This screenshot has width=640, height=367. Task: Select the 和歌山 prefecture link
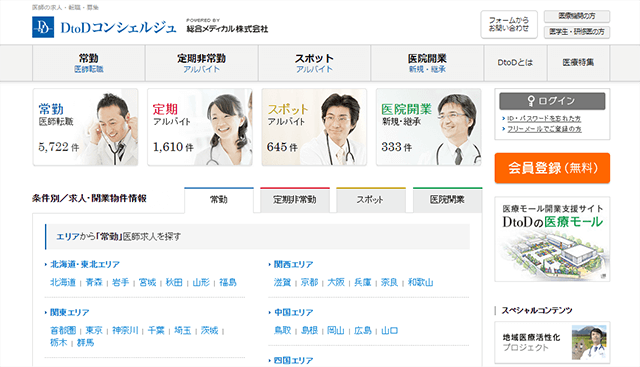coord(420,282)
